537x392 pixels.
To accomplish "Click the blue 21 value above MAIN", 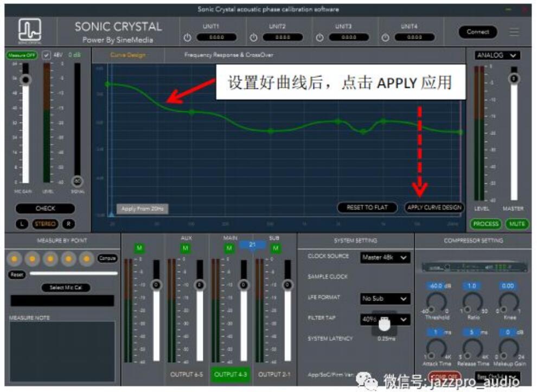I will pos(252,245).
